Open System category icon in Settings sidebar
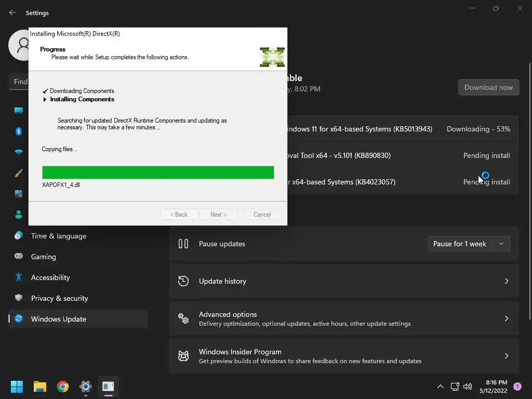The image size is (532, 399). tap(19, 111)
